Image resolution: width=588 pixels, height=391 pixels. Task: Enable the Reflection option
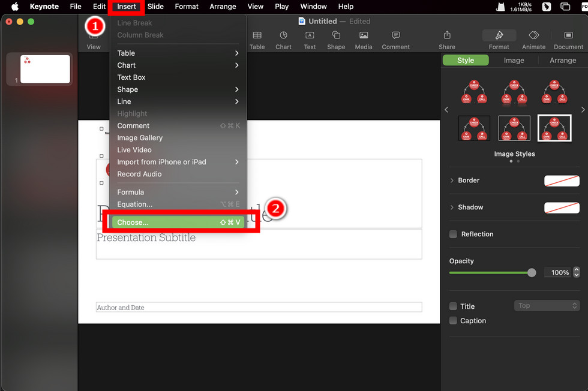click(453, 234)
